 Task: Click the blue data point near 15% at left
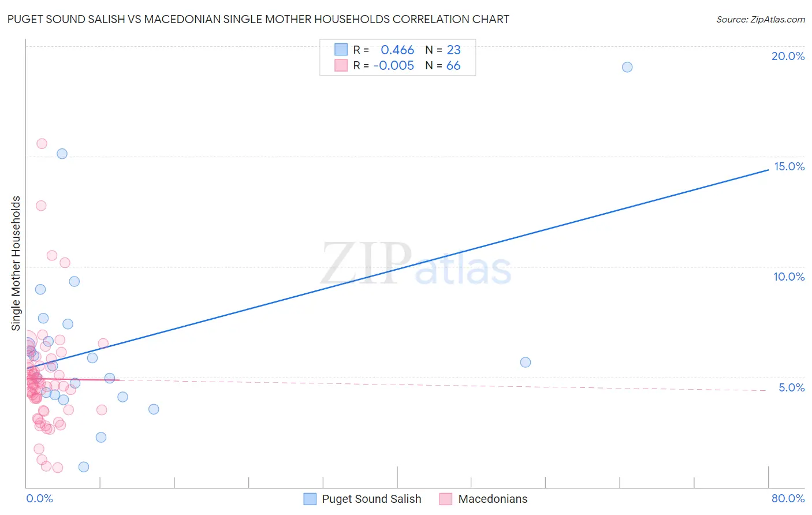pyautogui.click(x=62, y=154)
